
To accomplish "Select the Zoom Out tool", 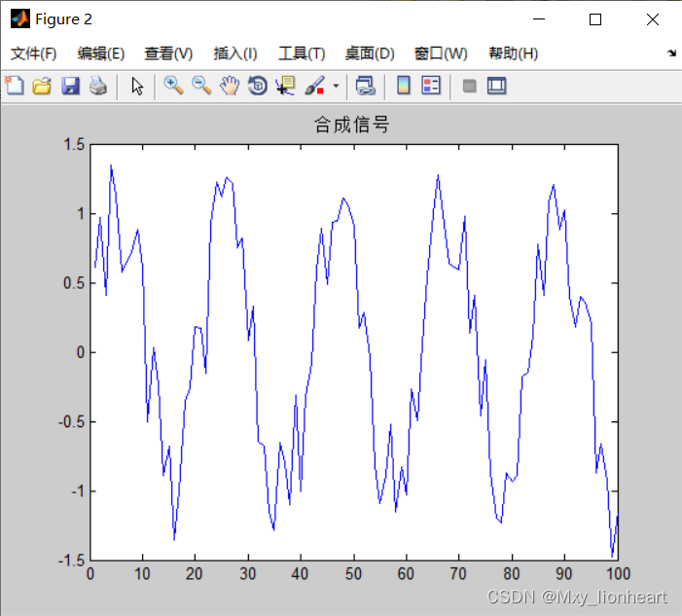I will point(201,86).
